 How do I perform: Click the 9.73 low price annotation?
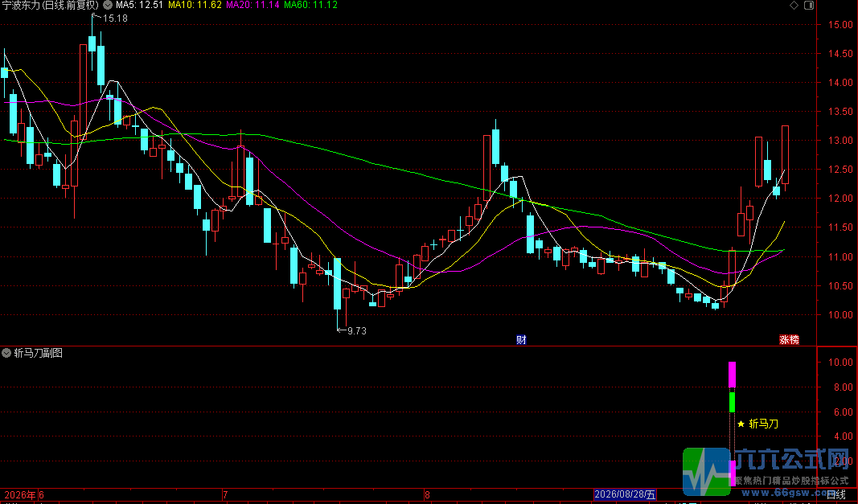click(x=357, y=330)
